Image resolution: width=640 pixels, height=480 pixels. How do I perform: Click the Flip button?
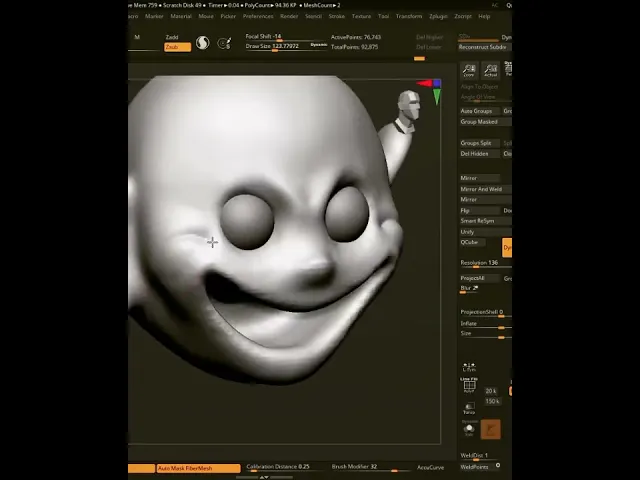(x=480, y=211)
